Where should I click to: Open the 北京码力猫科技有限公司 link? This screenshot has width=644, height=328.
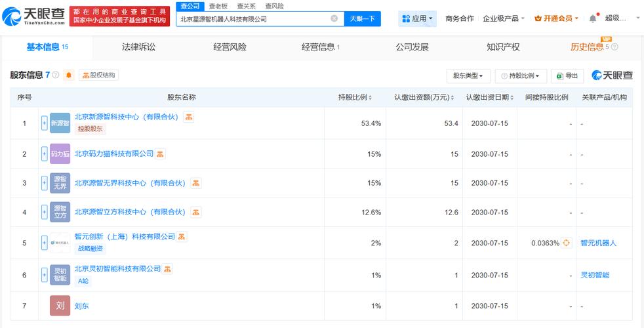pyautogui.click(x=113, y=154)
